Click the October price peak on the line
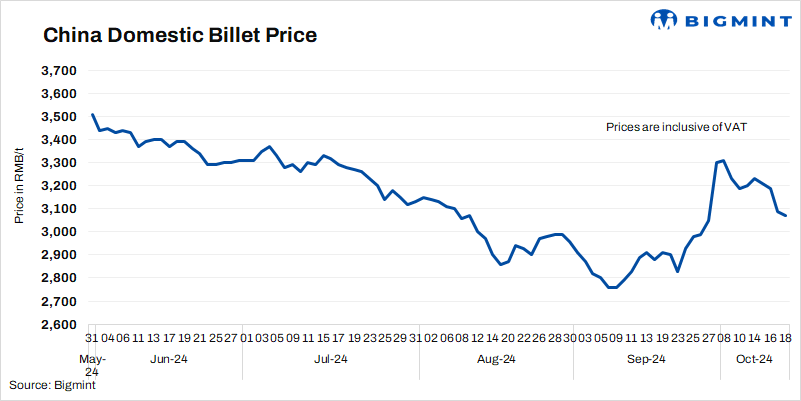801x401 pixels. click(x=723, y=160)
